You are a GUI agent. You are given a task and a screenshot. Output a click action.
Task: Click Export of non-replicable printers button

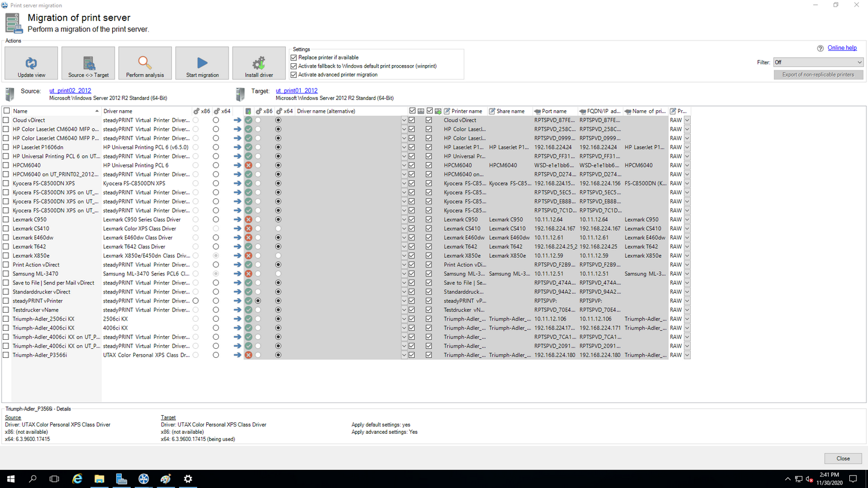818,75
